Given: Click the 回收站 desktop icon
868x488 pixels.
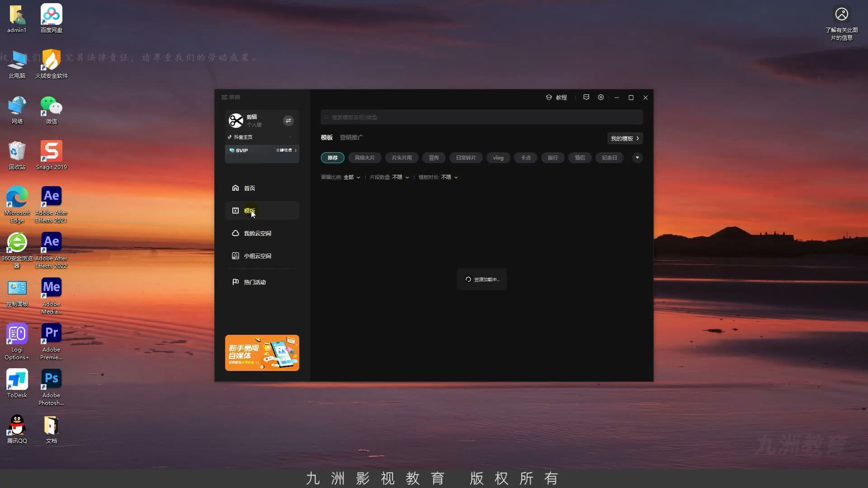Looking at the screenshot, I should pyautogui.click(x=17, y=155).
